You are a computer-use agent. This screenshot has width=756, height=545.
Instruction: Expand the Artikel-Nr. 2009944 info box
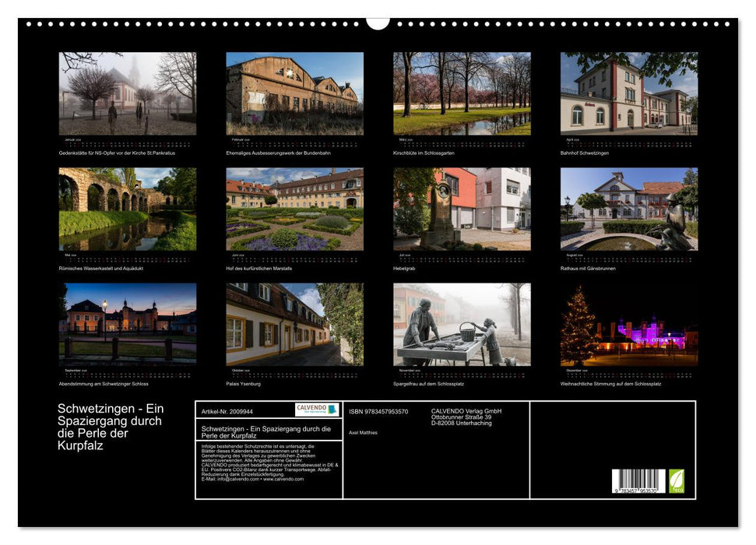(227, 411)
